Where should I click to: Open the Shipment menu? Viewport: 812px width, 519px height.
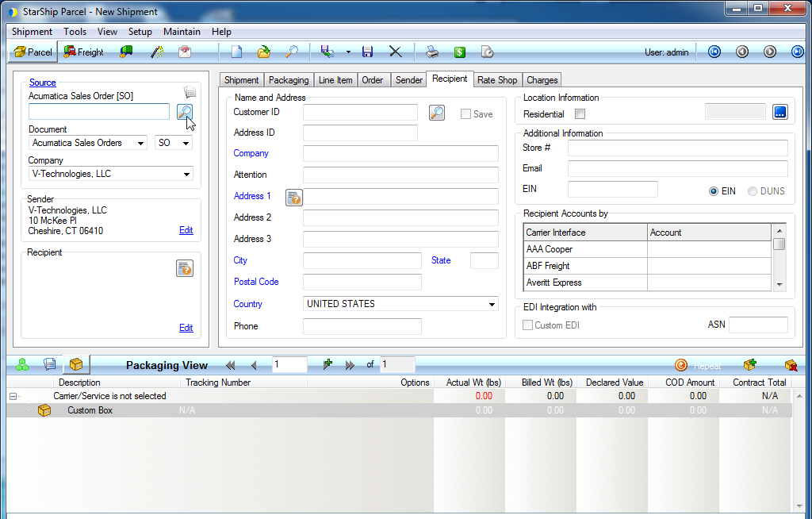tap(32, 32)
